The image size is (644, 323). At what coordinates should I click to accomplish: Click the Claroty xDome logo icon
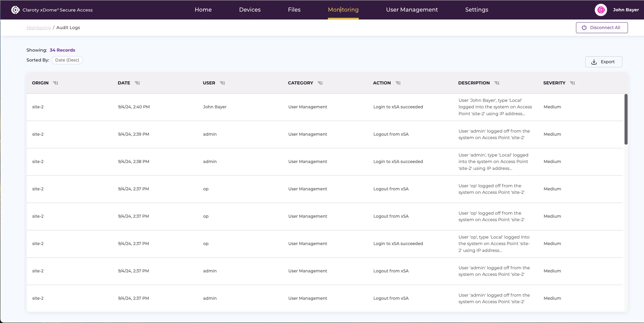click(15, 10)
